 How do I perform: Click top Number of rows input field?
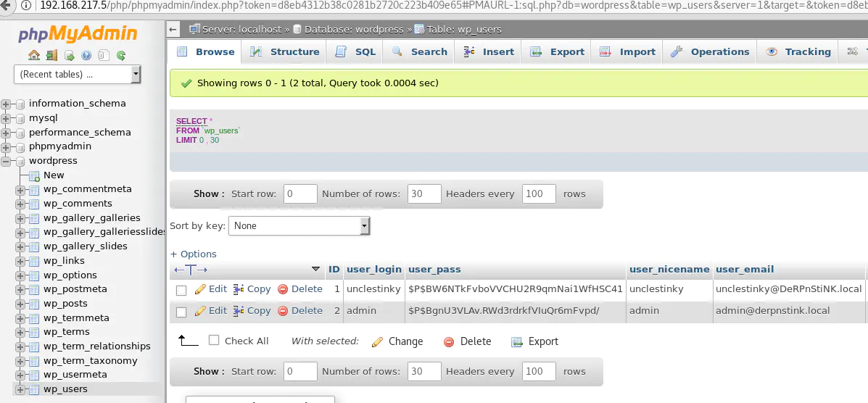[425, 194]
